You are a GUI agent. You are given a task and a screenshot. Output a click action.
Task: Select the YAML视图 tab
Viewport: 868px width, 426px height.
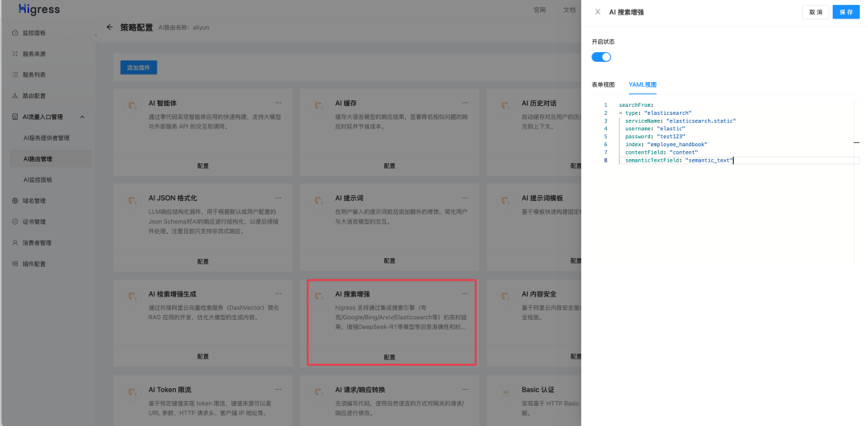642,84
